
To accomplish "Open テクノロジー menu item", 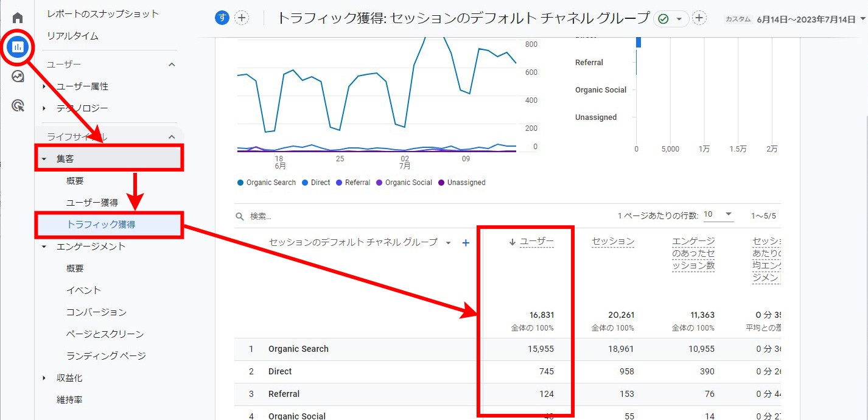I will click(82, 108).
